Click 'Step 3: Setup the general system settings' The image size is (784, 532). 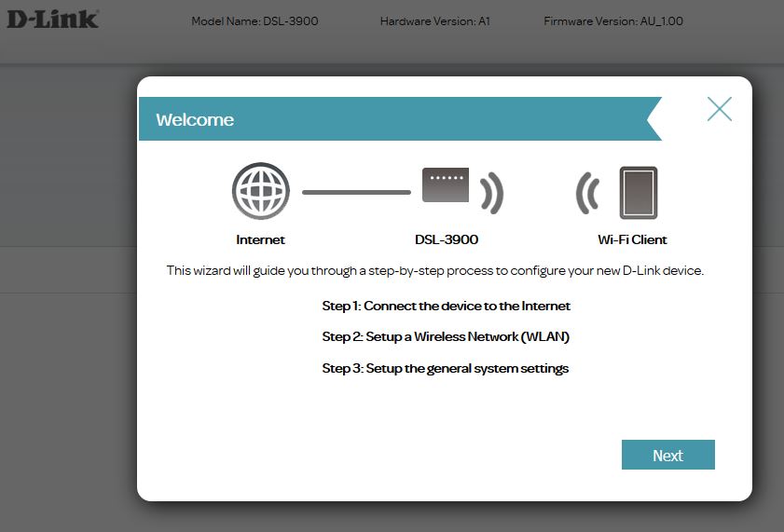click(445, 369)
